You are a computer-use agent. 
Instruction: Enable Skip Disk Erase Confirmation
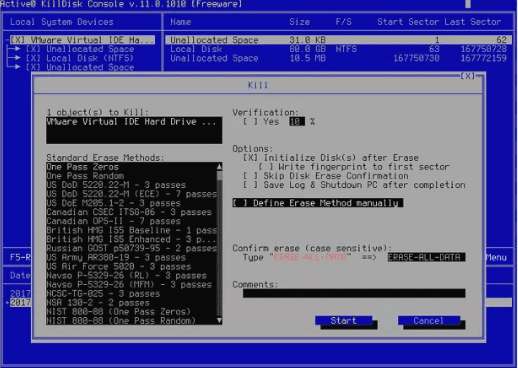tap(250, 176)
